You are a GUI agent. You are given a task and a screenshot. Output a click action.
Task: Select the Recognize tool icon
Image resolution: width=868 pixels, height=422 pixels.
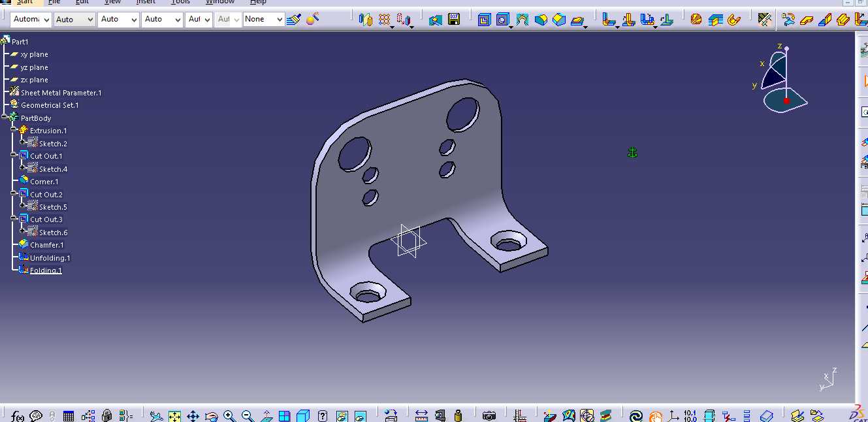tap(789, 20)
